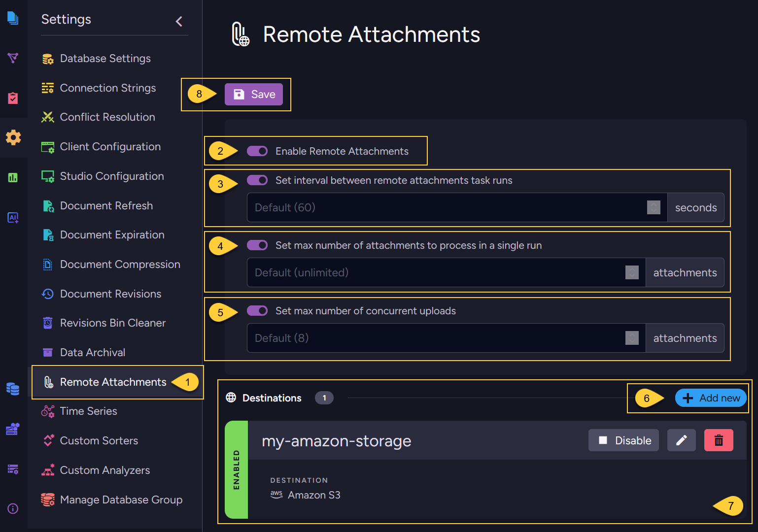The image size is (758, 532).
Task: Toggle Enable Remote Attachments off
Action: click(257, 151)
